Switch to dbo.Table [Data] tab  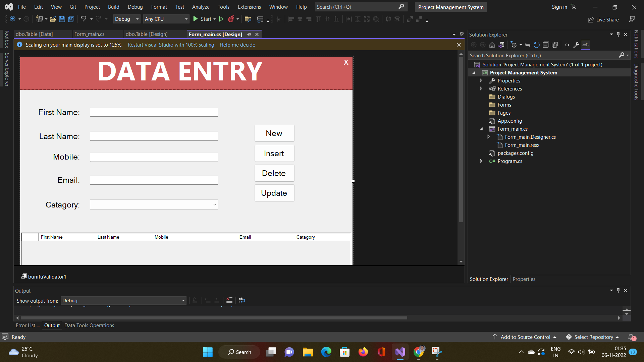[34, 34]
